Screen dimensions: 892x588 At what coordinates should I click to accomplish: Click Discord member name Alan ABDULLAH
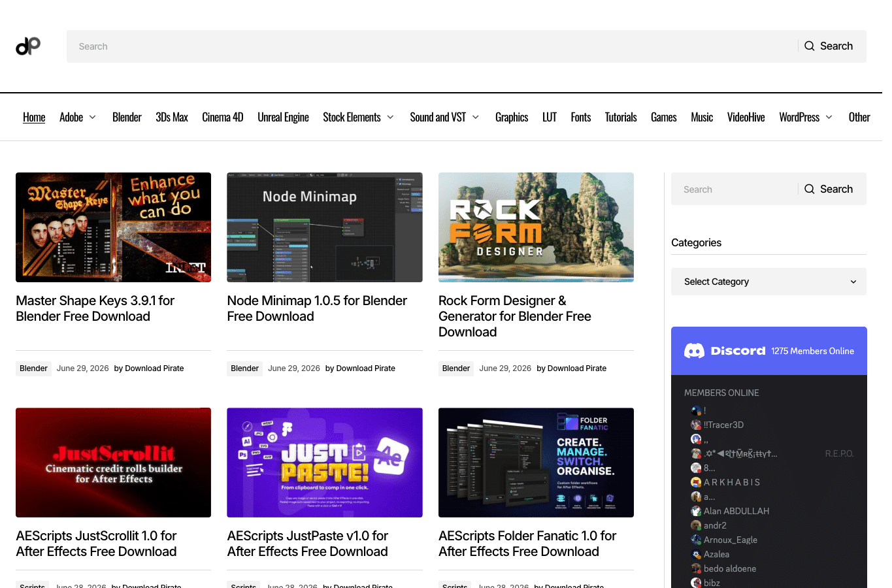736,511
